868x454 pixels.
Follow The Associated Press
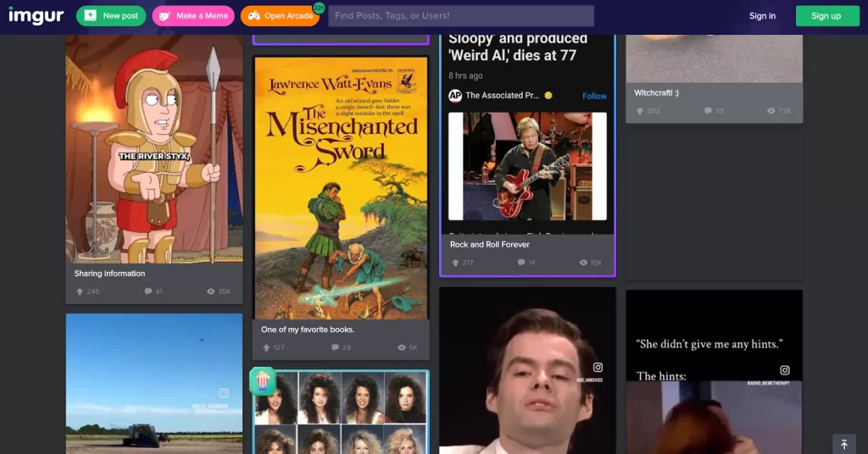[x=594, y=97]
